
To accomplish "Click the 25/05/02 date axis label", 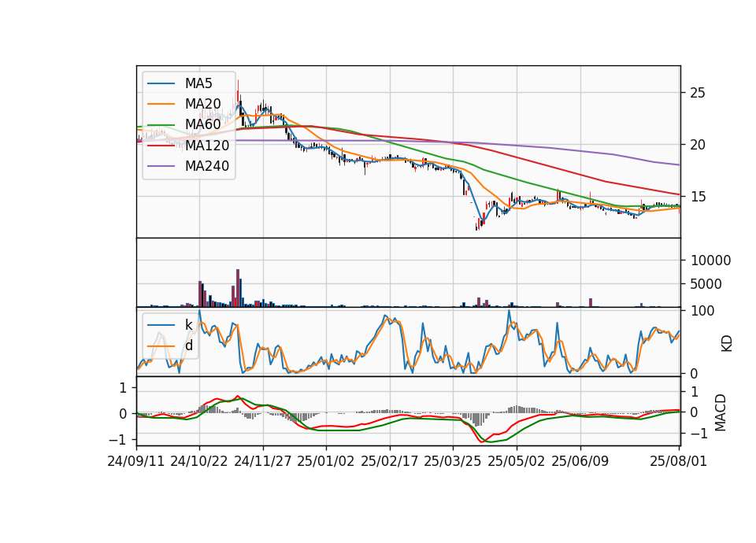I will click(x=517, y=461).
